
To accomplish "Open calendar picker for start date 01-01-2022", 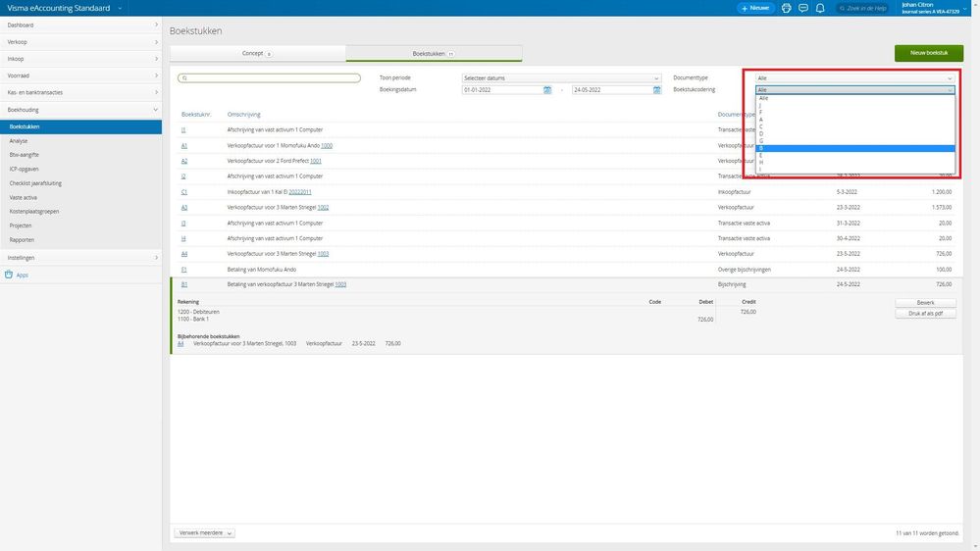I will [547, 90].
